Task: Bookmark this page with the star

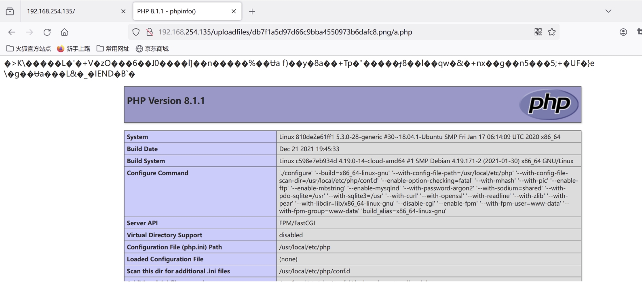Action: pyautogui.click(x=552, y=32)
